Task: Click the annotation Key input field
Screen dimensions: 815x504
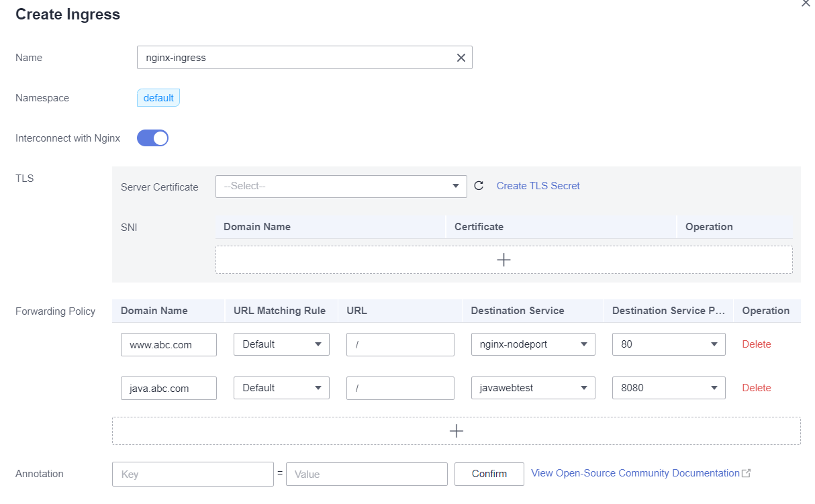Action: (193, 474)
